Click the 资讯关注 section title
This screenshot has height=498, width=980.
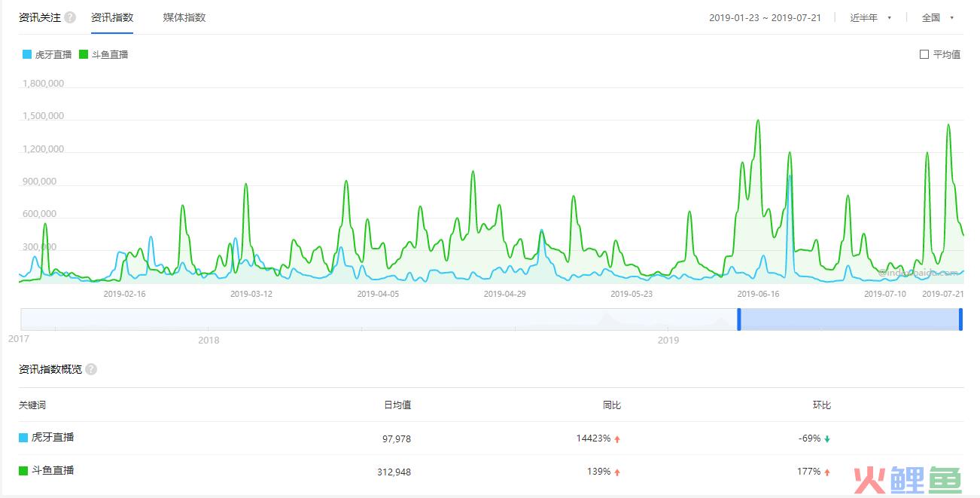click(40, 17)
